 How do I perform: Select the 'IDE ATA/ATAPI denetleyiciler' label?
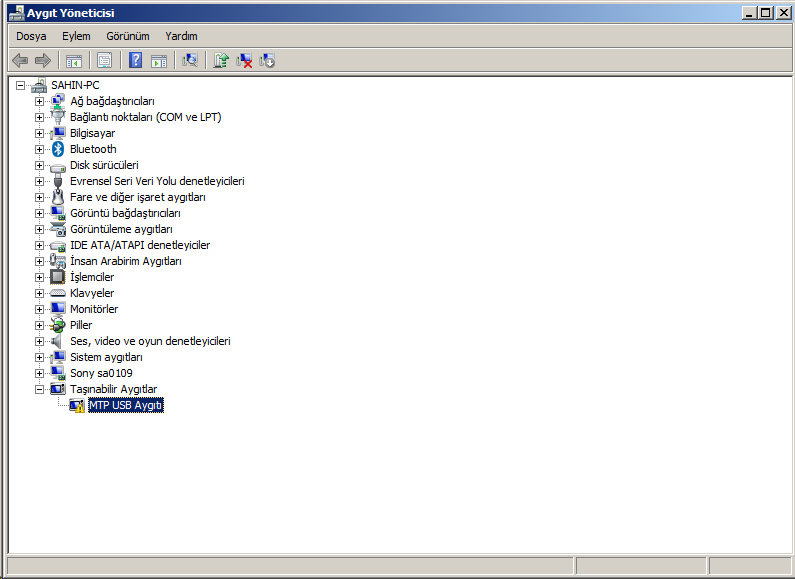140,245
